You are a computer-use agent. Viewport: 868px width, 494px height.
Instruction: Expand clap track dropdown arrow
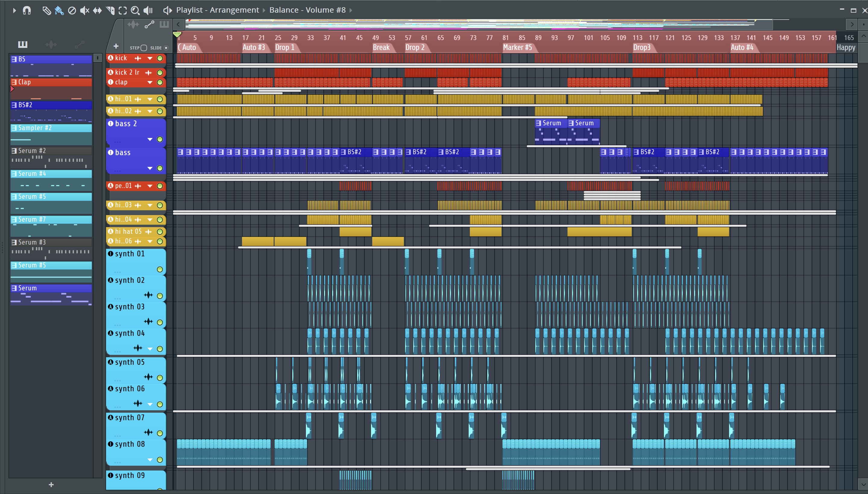click(x=150, y=83)
